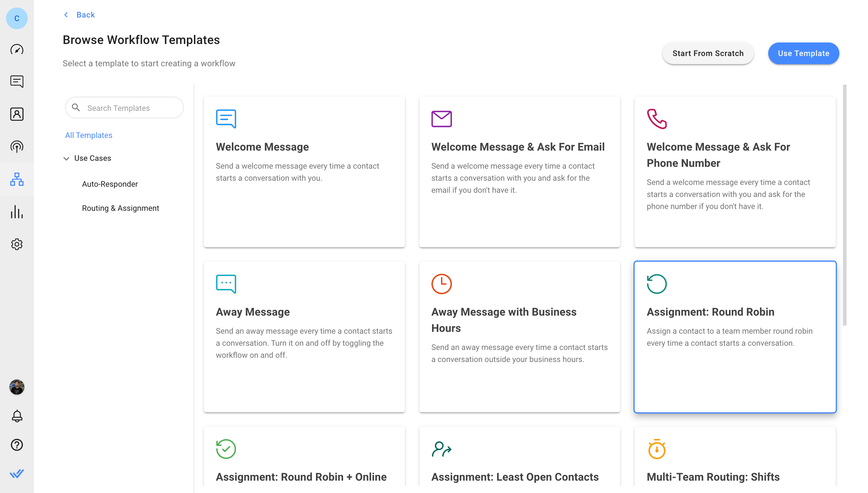This screenshot has width=868, height=493.
Task: Open the Contacts sidebar icon
Action: point(17,114)
